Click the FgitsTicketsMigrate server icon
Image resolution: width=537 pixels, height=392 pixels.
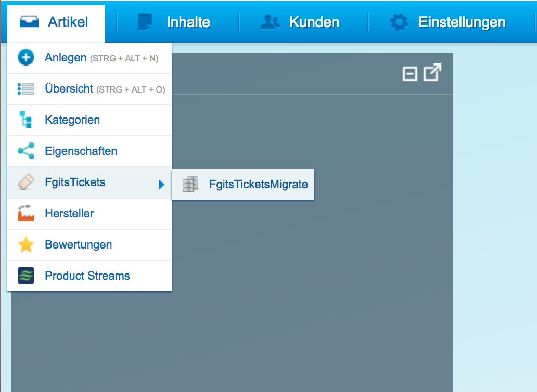pyautogui.click(x=190, y=184)
